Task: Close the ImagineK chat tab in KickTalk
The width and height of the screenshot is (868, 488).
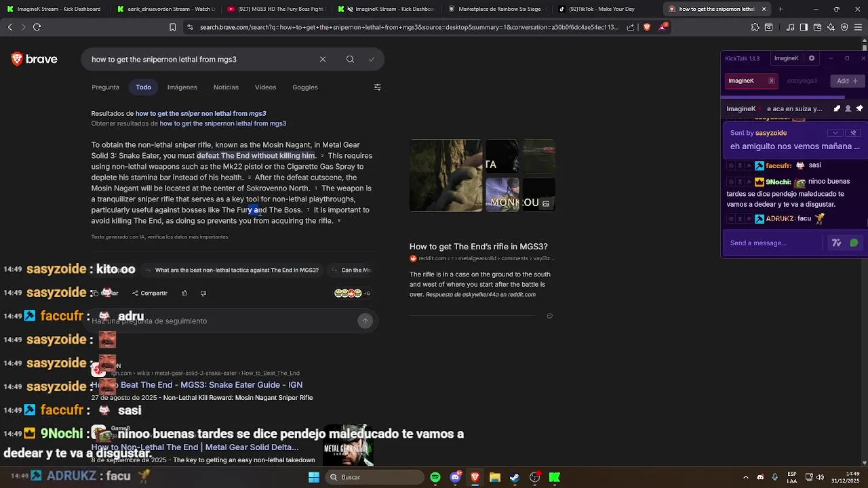Action: 771,81
